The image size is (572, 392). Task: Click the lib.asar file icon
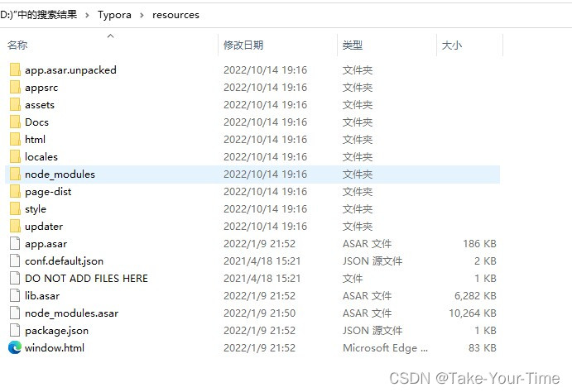[15, 295]
